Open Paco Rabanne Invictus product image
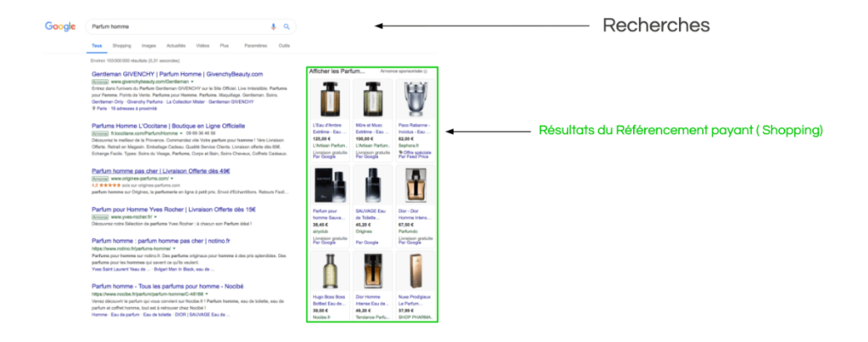The image size is (868, 342). click(x=415, y=99)
